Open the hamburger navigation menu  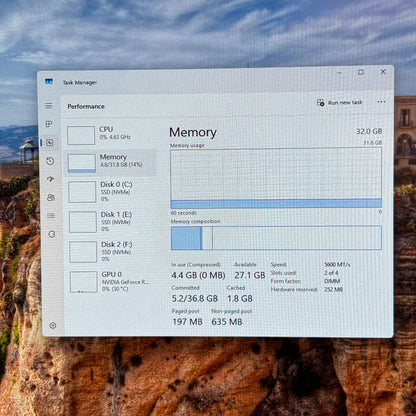[49, 106]
